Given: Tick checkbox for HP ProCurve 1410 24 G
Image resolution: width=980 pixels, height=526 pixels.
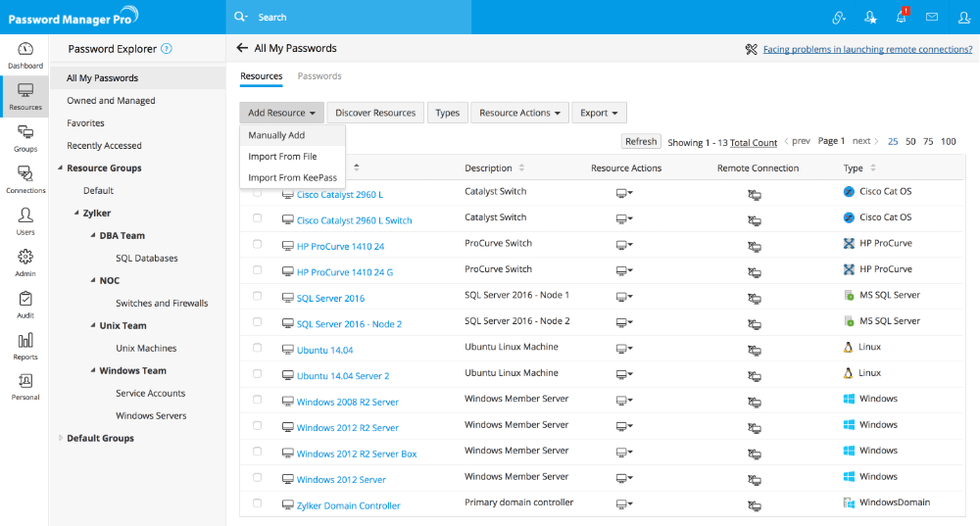Looking at the screenshot, I should (257, 270).
